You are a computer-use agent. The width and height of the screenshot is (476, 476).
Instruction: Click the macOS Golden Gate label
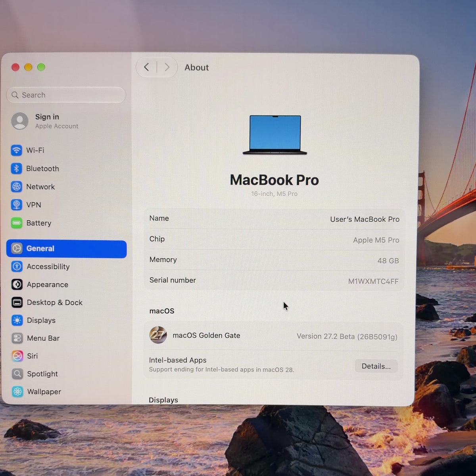[x=206, y=336]
